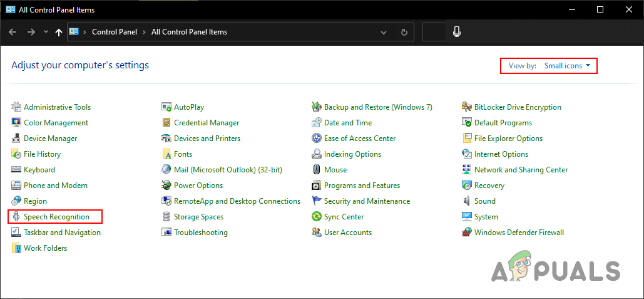The width and height of the screenshot is (644, 299).
Task: Click the Mouse icon
Action: coord(317,170)
